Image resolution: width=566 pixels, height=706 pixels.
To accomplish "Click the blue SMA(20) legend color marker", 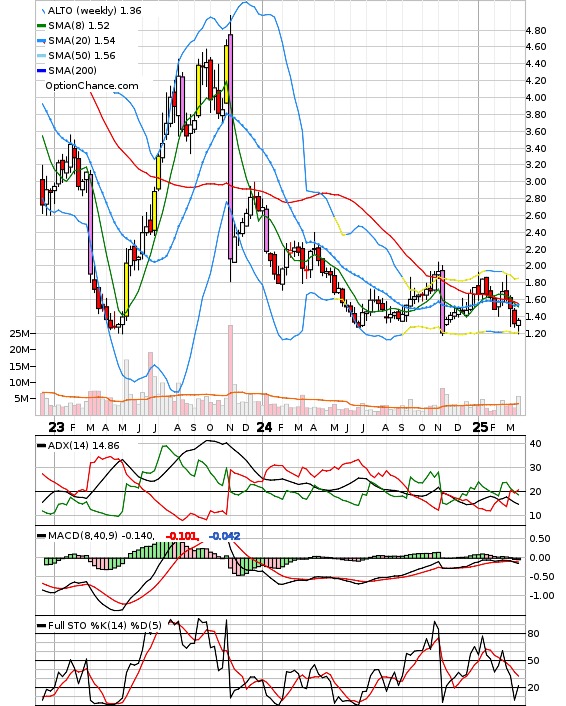I will [x=41, y=41].
